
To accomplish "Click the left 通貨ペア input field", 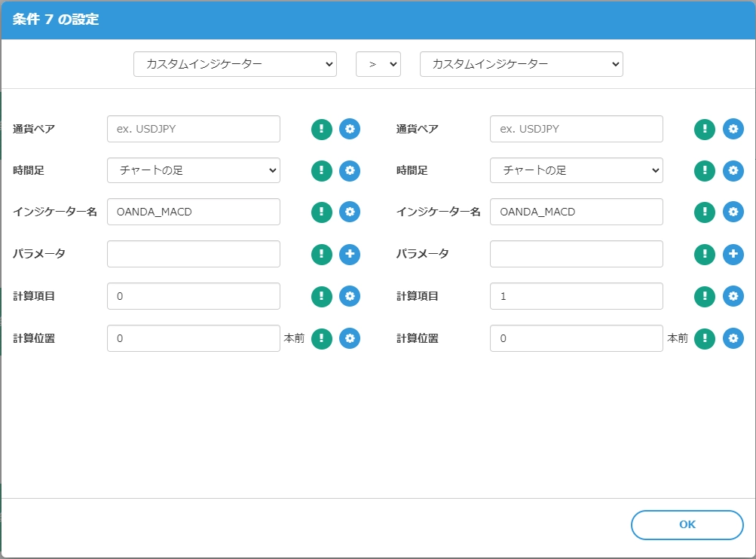I will pos(194,129).
